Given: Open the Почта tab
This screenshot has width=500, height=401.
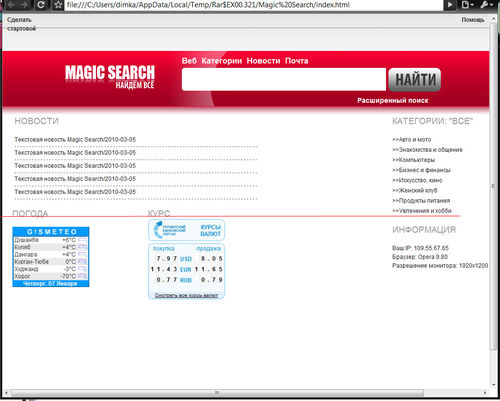Looking at the screenshot, I should (x=296, y=61).
